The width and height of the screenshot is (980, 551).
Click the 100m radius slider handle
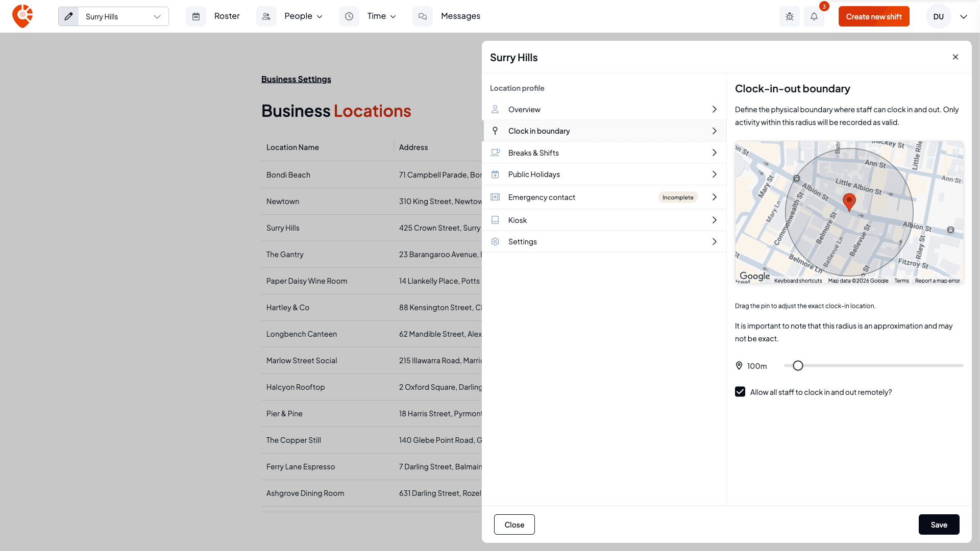point(798,365)
